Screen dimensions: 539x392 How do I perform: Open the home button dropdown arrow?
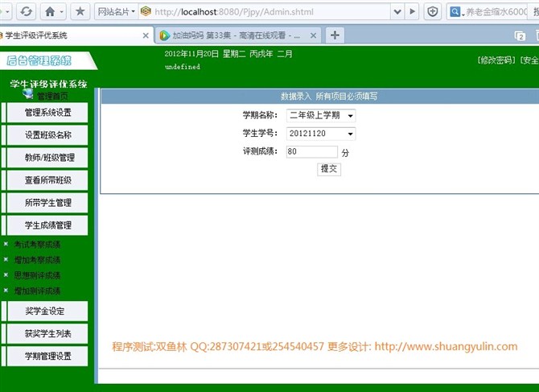point(61,12)
